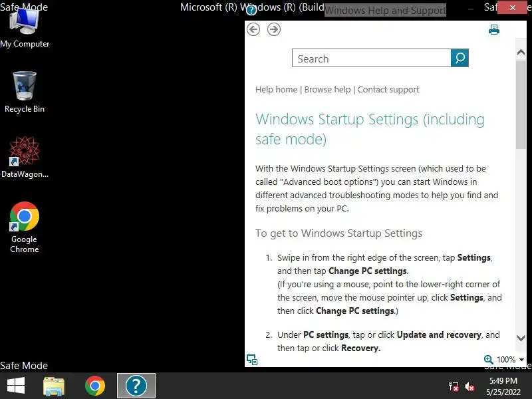Click the help question-mark icon in title bar

tap(251, 10)
